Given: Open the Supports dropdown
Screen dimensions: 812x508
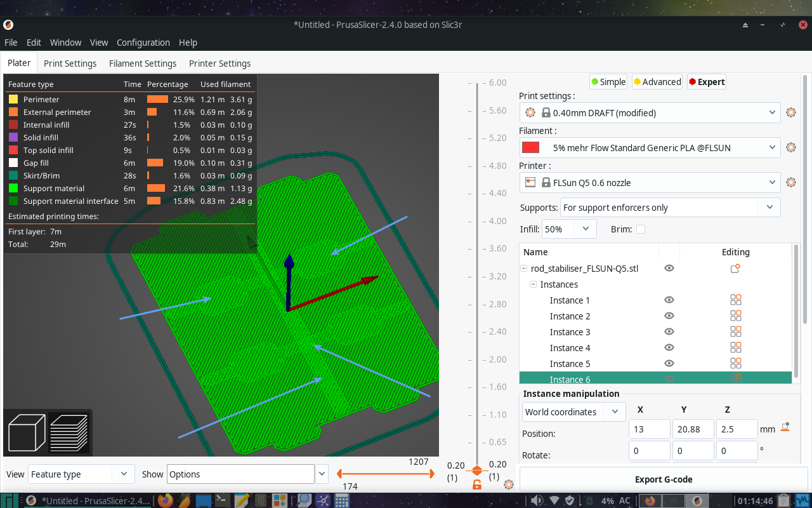Looking at the screenshot, I should [x=769, y=207].
